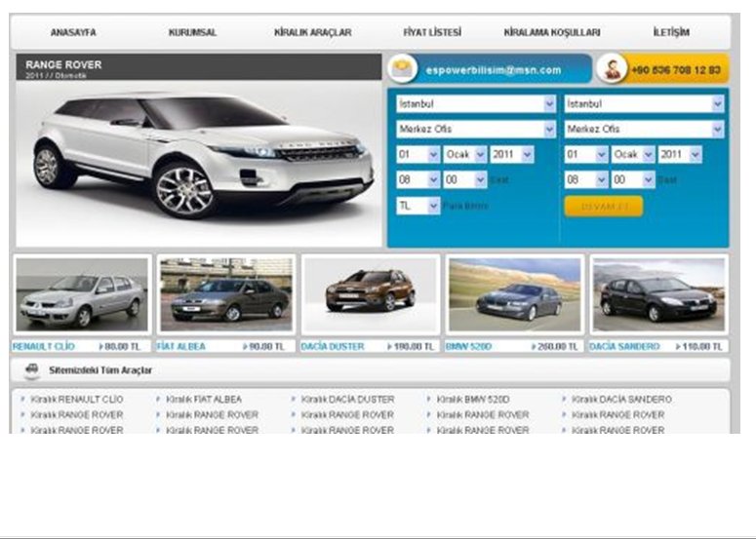
Task: Click the 110.00 TL price label
Action: pos(698,346)
